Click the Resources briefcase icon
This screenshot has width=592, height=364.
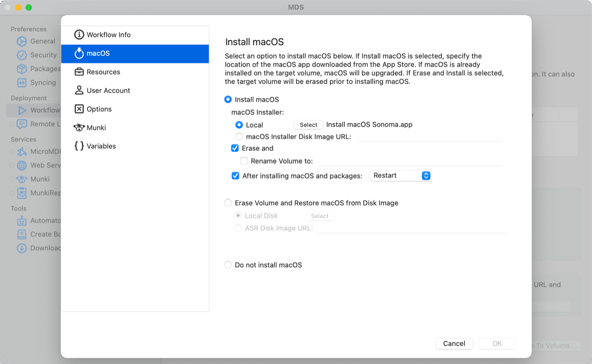(79, 72)
